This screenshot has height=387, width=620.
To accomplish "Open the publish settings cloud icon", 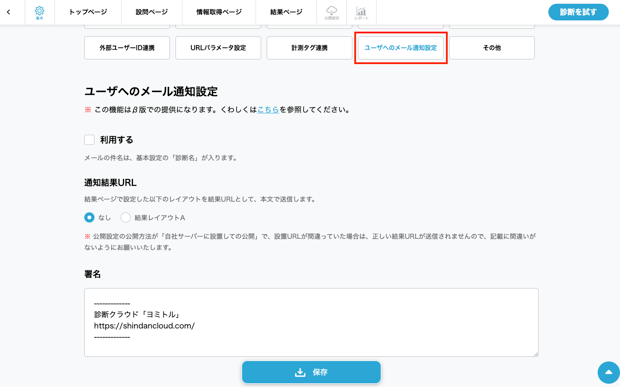I will click(x=331, y=12).
